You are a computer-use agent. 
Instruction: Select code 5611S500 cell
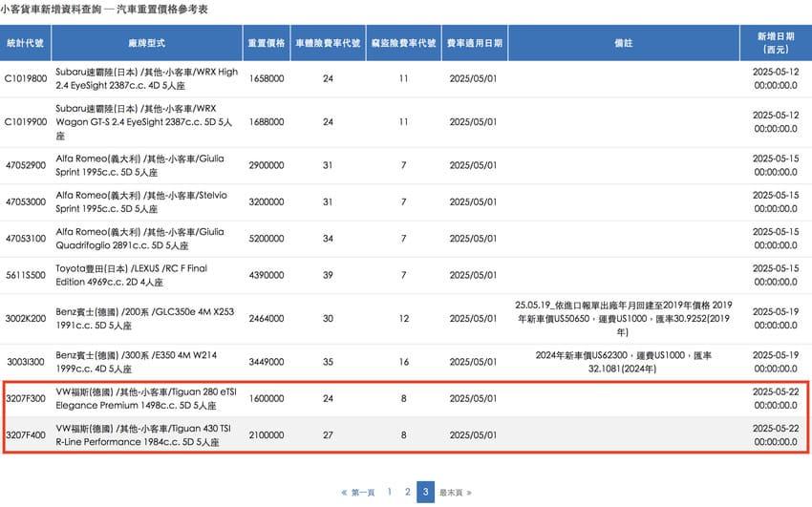coord(26,275)
